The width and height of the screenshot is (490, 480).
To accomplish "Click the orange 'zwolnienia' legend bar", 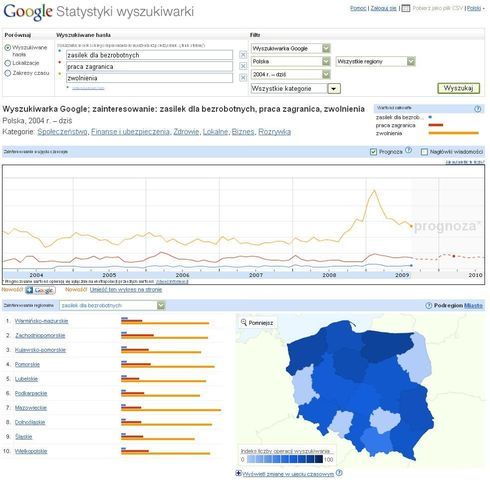I will [453, 133].
